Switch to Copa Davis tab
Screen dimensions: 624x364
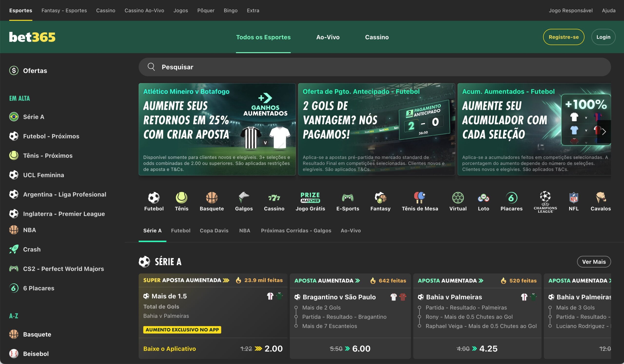click(x=214, y=230)
